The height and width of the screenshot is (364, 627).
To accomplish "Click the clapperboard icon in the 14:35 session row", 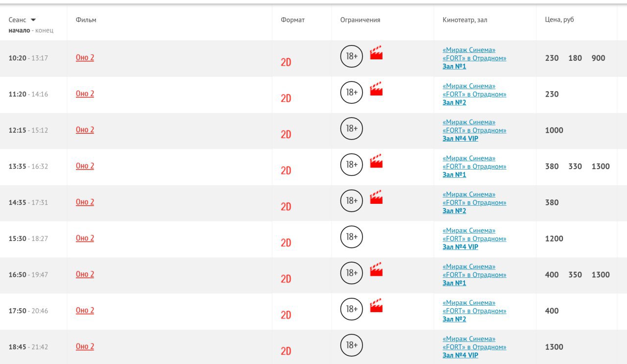I will [376, 197].
